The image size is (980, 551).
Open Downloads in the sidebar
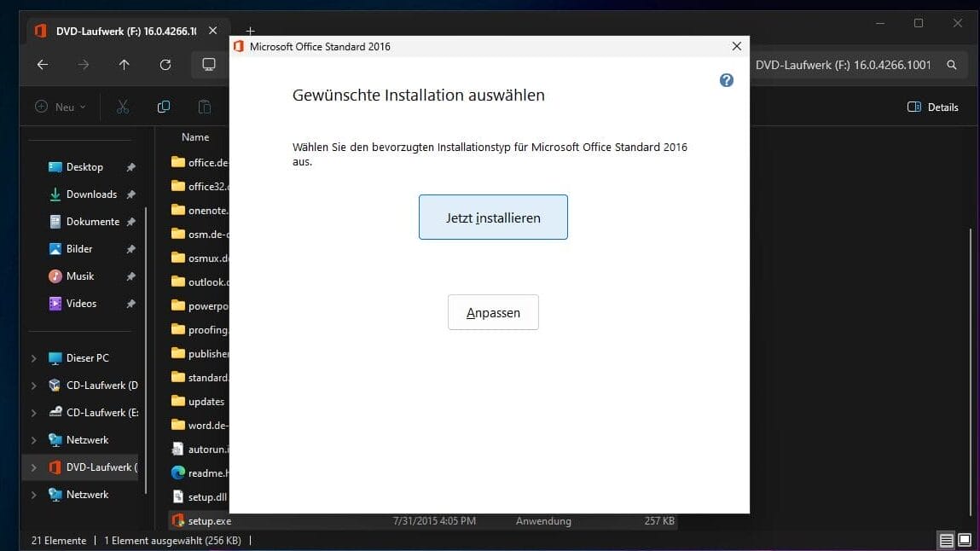click(91, 194)
